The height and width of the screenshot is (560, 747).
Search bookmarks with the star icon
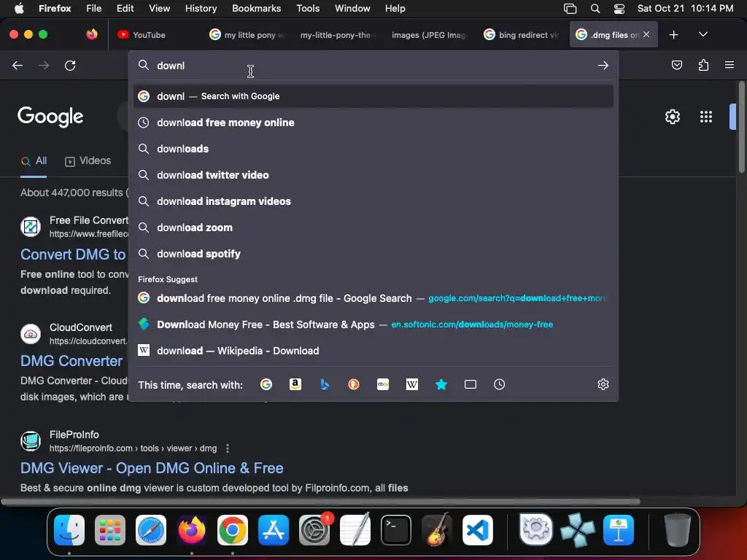tap(441, 384)
